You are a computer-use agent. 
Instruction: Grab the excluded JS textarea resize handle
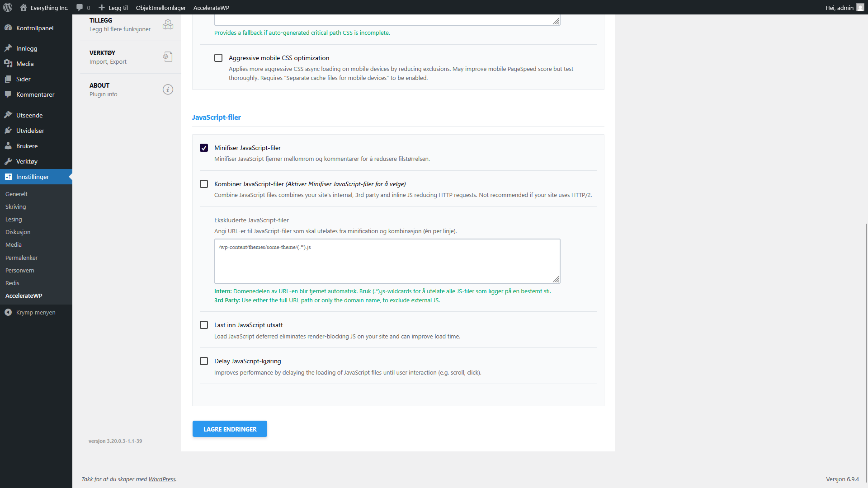coord(556,279)
